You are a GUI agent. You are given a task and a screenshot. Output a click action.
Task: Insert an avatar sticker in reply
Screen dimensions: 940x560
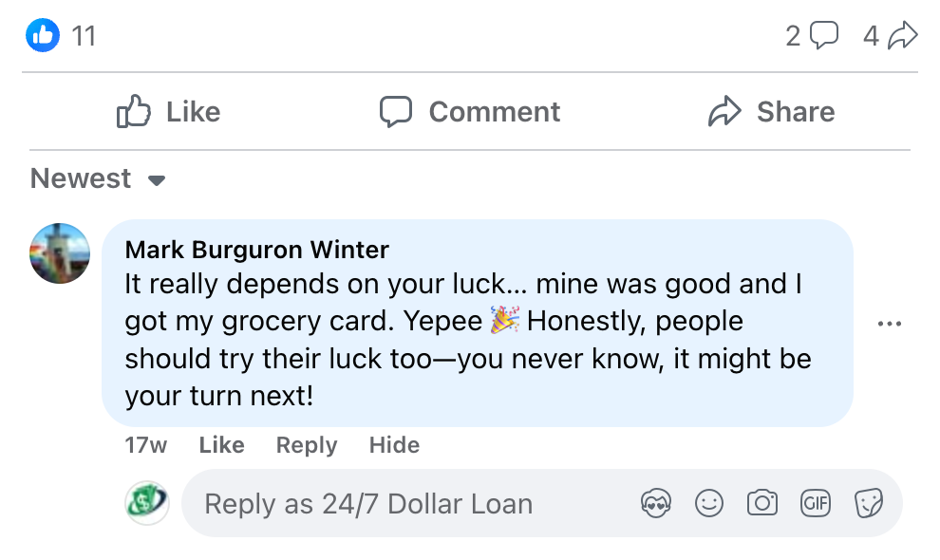point(656,503)
